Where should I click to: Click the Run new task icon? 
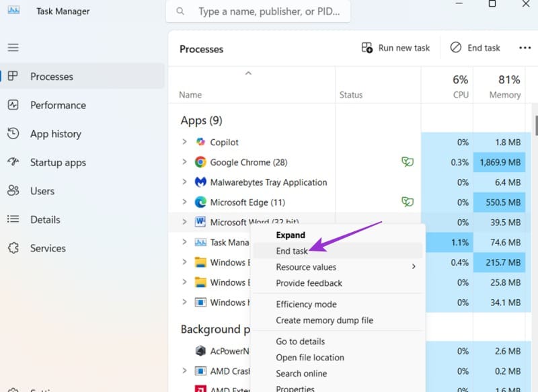[367, 48]
